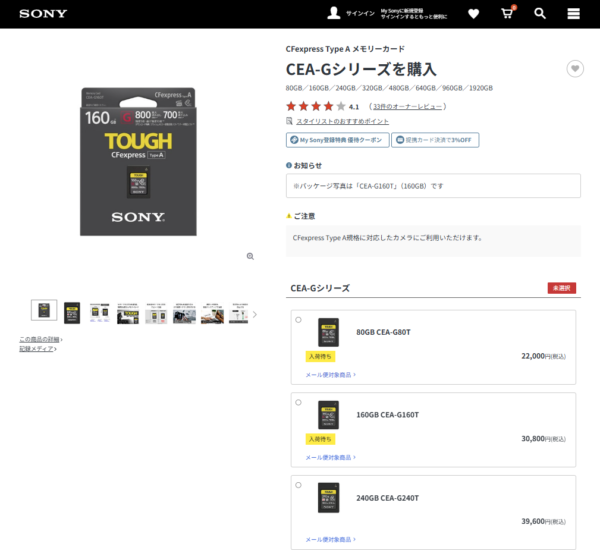Advance the thumbnail carousel with the right chevron

point(255,315)
